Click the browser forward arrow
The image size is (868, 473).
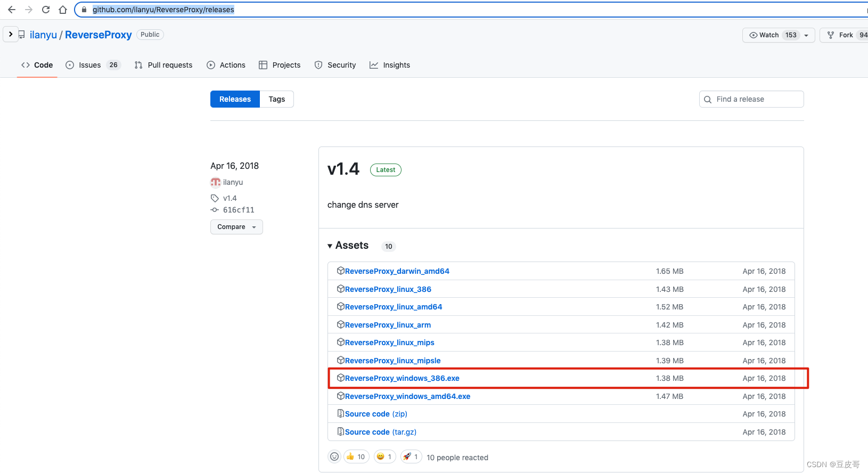[x=29, y=10]
